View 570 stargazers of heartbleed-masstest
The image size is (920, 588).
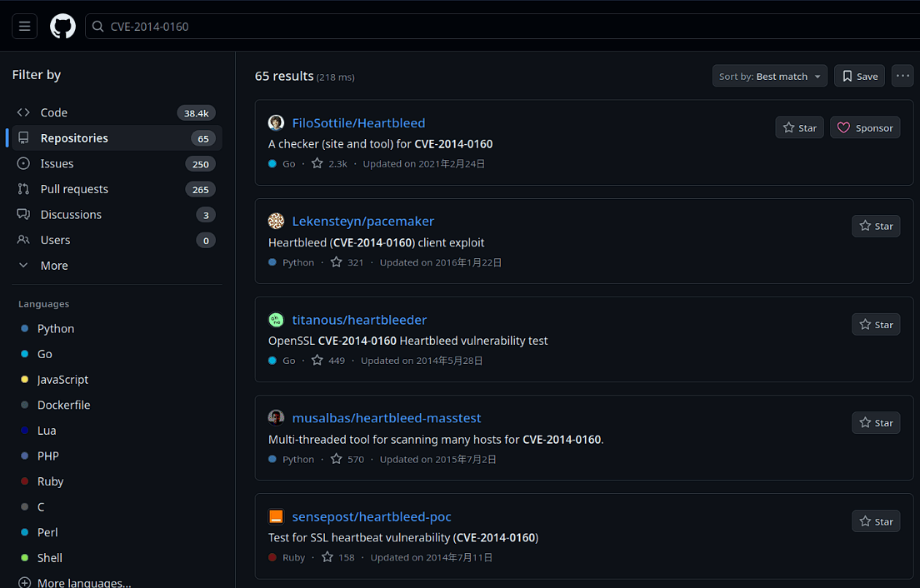point(347,459)
